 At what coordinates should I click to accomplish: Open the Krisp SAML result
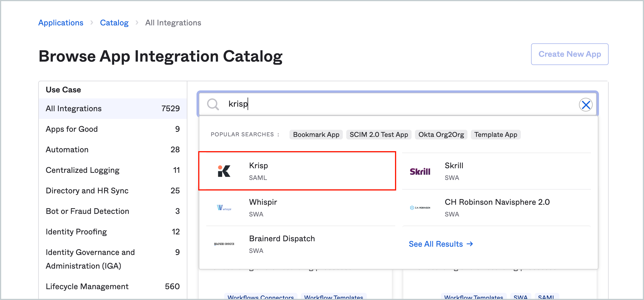tap(297, 171)
